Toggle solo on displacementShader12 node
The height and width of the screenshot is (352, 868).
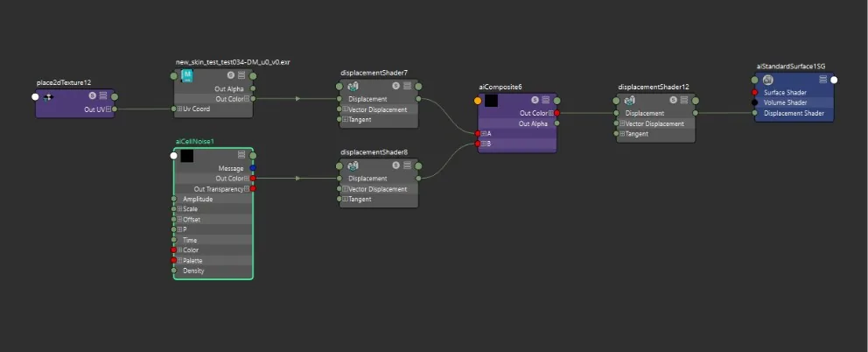(x=673, y=101)
